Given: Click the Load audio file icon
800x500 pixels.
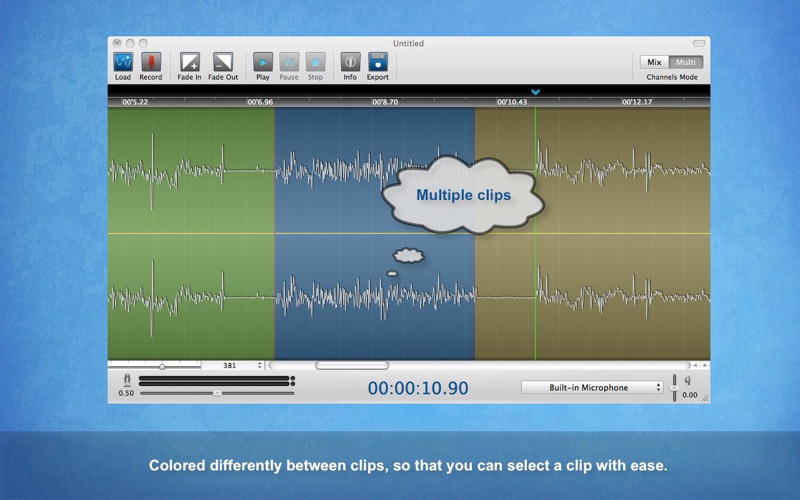Looking at the screenshot, I should [123, 62].
